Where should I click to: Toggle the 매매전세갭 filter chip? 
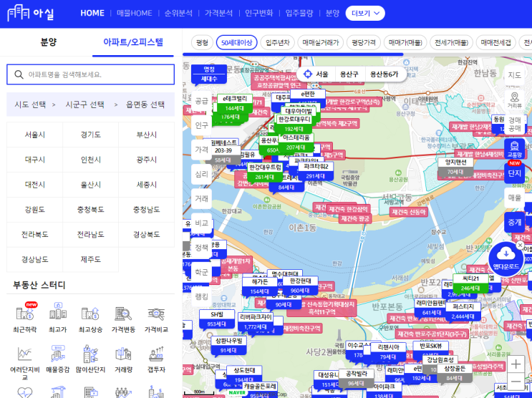[x=495, y=42]
